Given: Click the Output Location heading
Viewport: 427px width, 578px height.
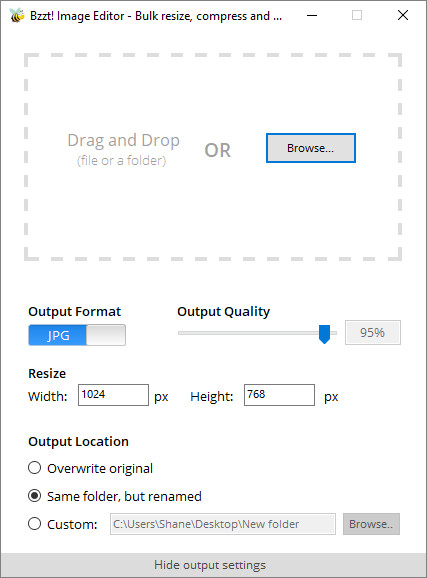Looking at the screenshot, I should pos(79,441).
